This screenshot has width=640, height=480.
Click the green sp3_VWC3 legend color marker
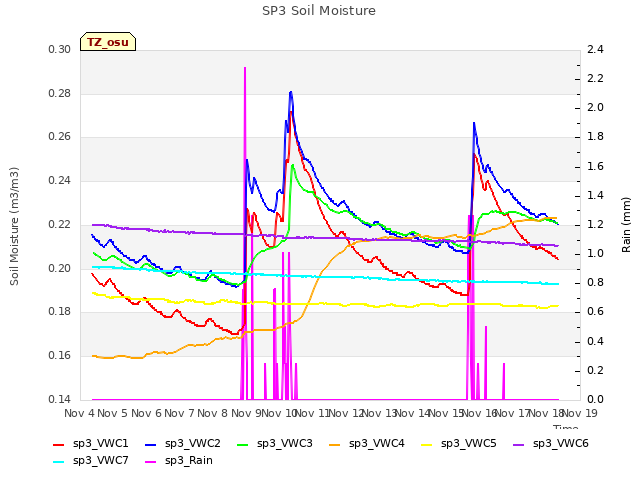[x=243, y=445]
